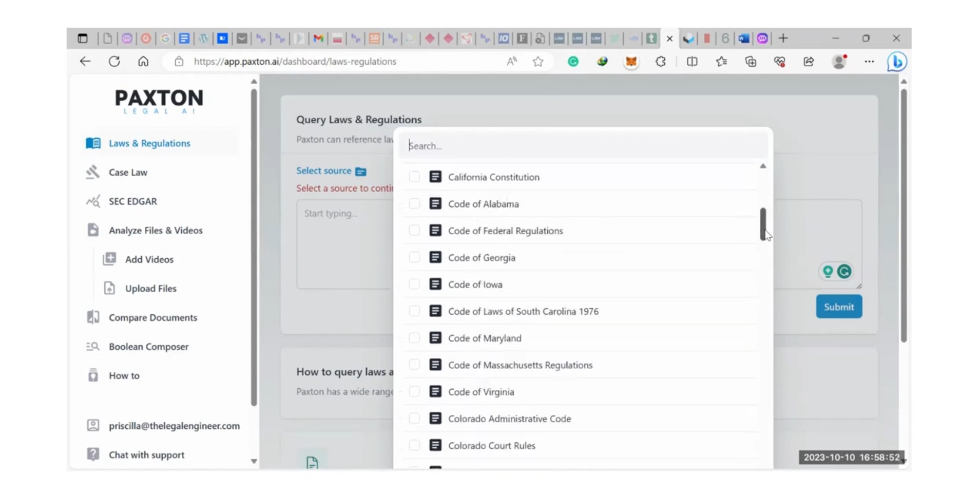Click the Case Law gavel icon
This screenshot has height=494, width=980.
coord(93,172)
